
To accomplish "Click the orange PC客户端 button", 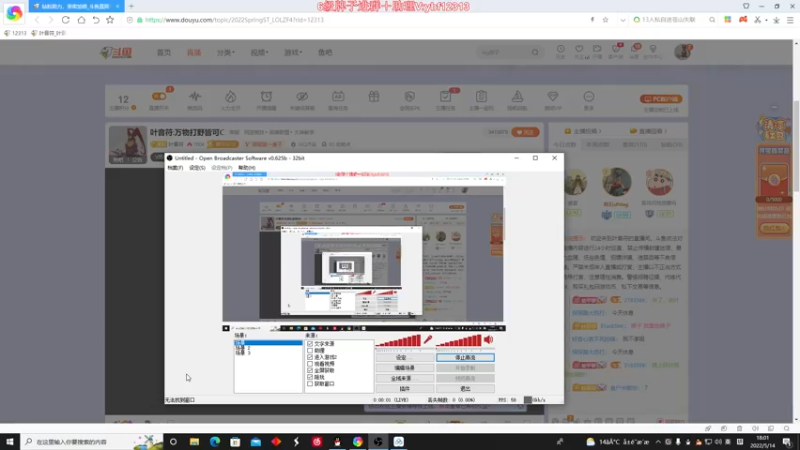I will click(x=661, y=99).
